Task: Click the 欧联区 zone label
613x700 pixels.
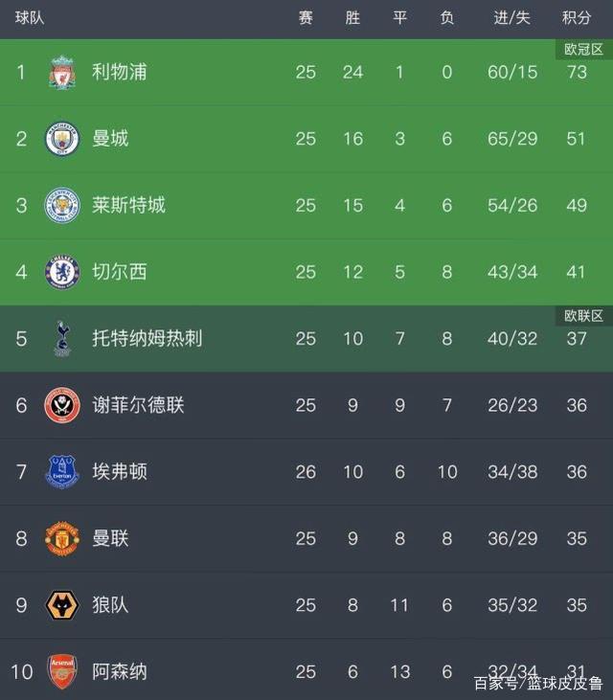Action: click(x=584, y=316)
